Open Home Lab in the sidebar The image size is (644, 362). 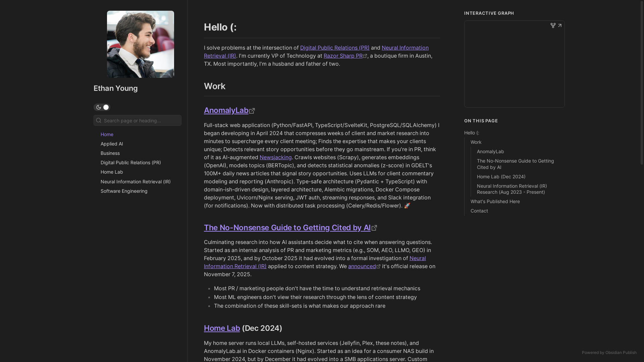112,172
